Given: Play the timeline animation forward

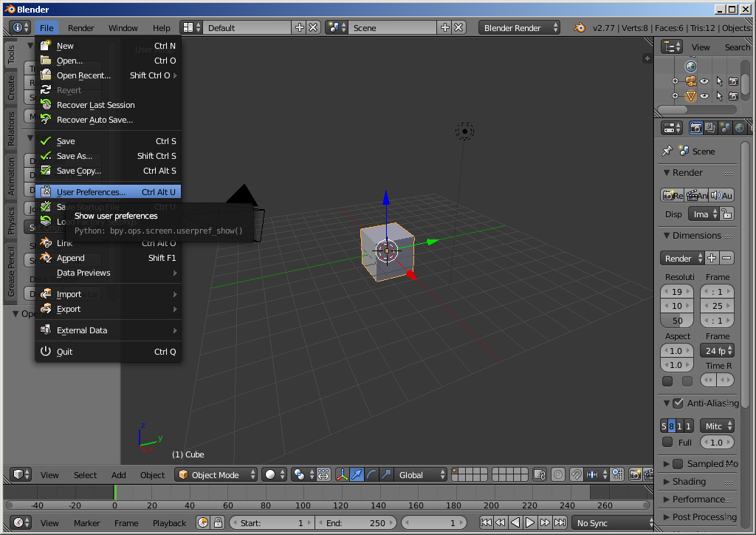Looking at the screenshot, I should coord(530,522).
